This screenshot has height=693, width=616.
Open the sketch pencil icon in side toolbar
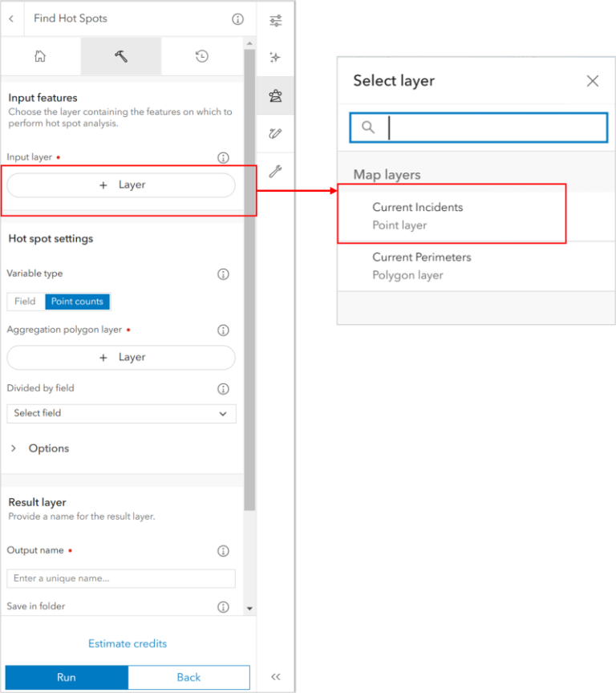coord(276,133)
